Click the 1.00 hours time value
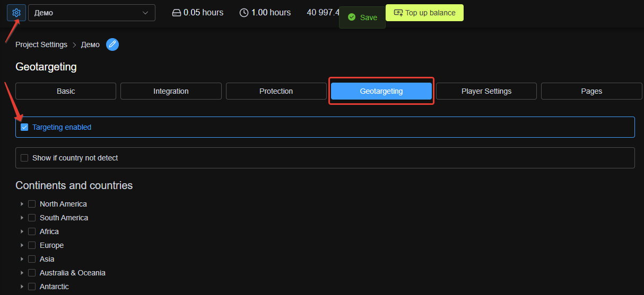The width and height of the screenshot is (644, 295). click(271, 13)
